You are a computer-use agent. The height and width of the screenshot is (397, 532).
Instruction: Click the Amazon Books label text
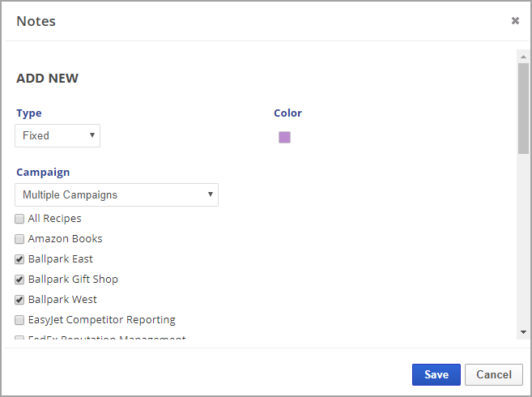(x=65, y=239)
